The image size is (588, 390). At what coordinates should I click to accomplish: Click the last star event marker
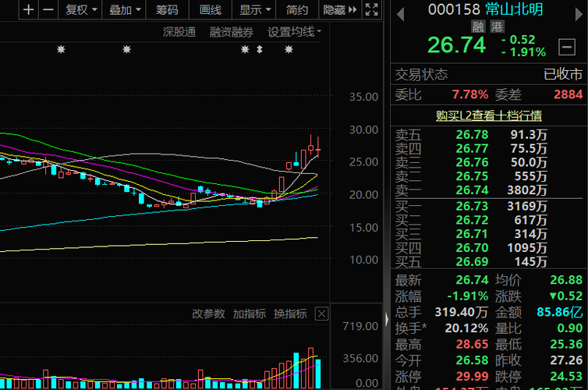coord(289,49)
